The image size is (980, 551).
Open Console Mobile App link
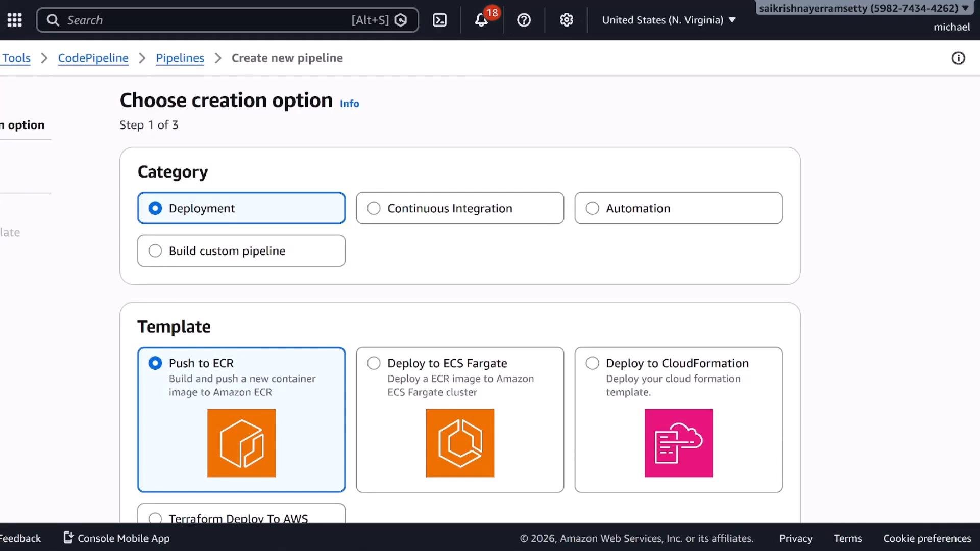[124, 538]
